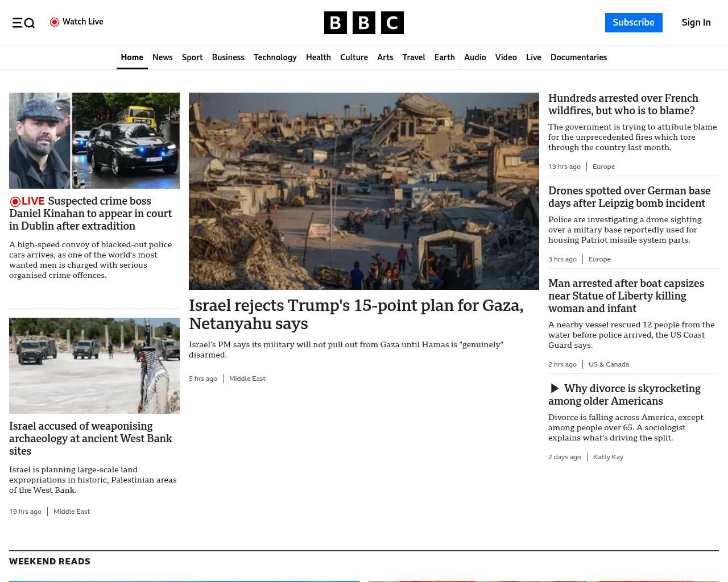Viewport: 728px width, 582px height.
Task: Open the West Bank archaeology story image
Action: pyautogui.click(x=94, y=365)
